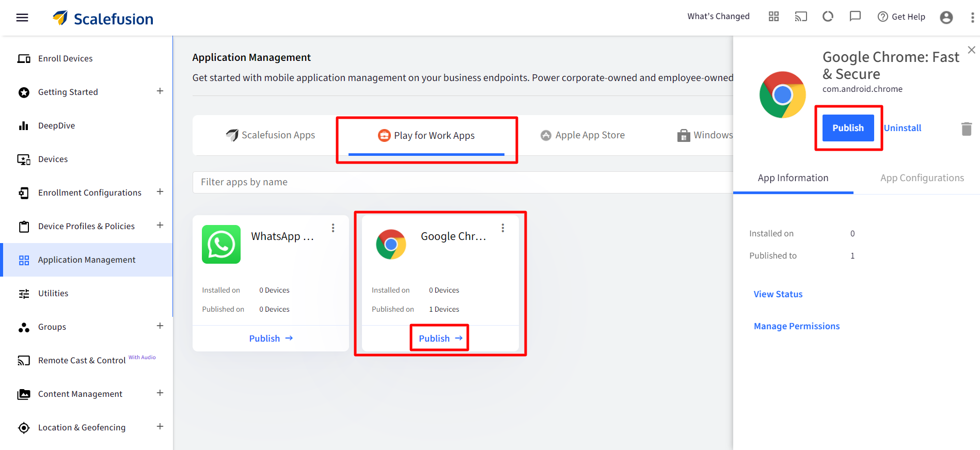
Task: Click the blue Publish button in panel
Action: click(x=848, y=128)
